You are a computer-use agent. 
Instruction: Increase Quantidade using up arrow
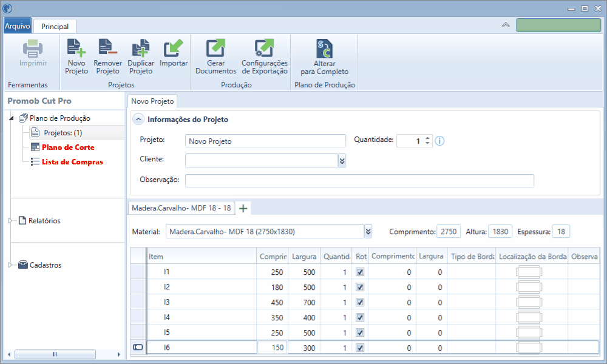pyautogui.click(x=427, y=138)
